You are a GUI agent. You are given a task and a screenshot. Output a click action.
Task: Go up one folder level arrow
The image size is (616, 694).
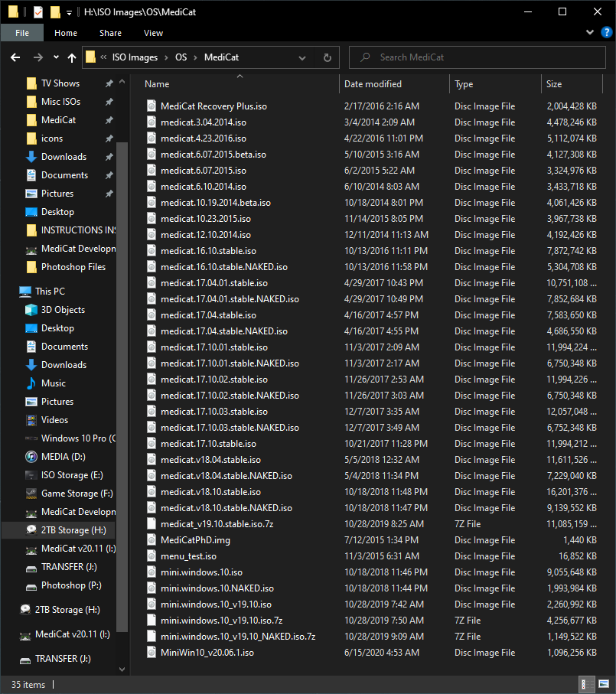[x=72, y=57]
